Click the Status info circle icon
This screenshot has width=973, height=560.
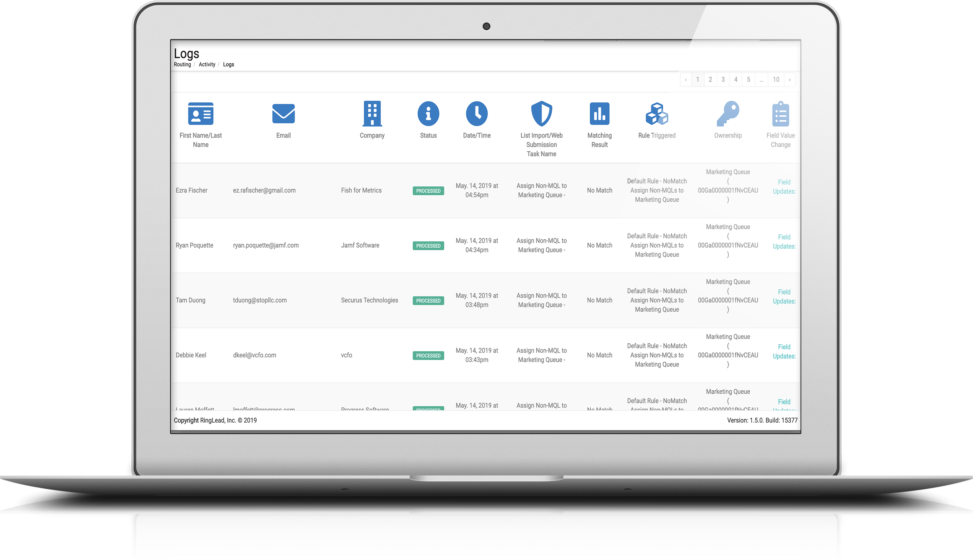click(428, 113)
